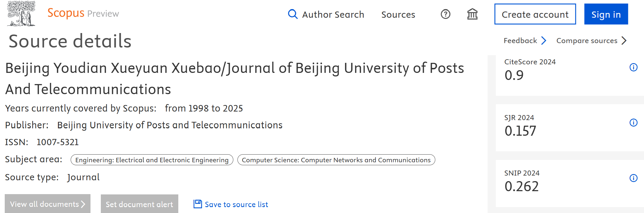
Task: Open the Sources menu item
Action: click(398, 14)
